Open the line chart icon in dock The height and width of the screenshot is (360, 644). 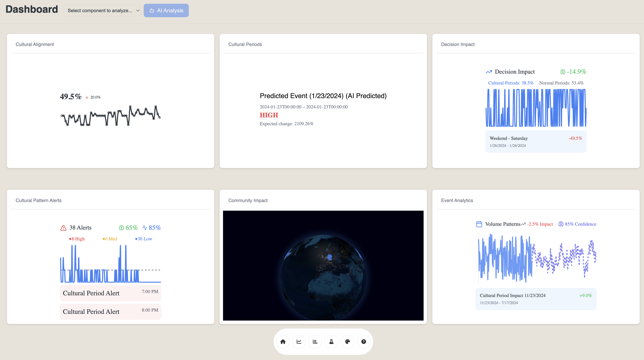coord(299,341)
